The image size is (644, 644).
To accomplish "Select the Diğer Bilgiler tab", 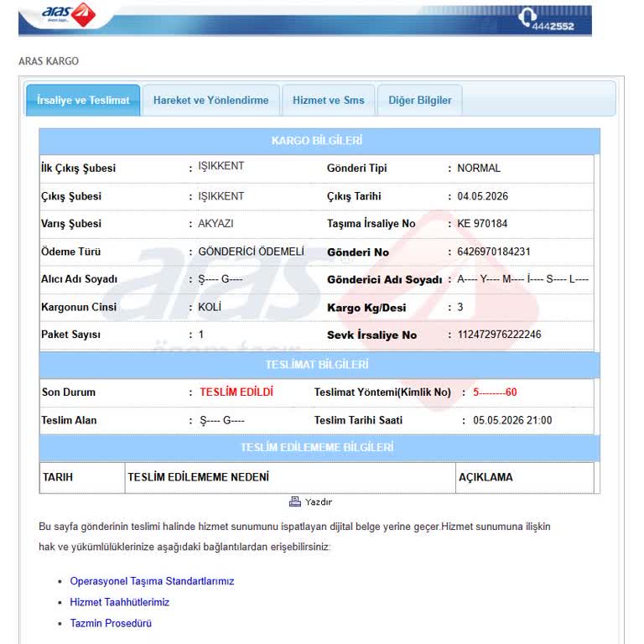I will [x=420, y=101].
